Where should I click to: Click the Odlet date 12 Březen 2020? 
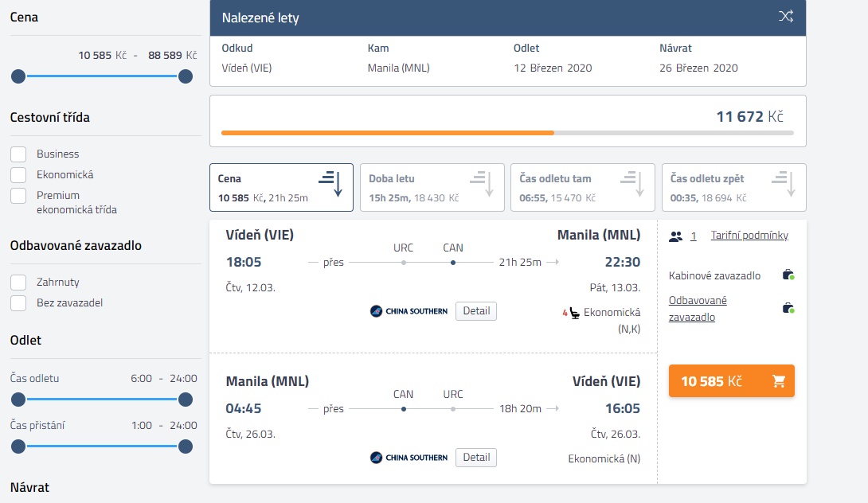553,68
